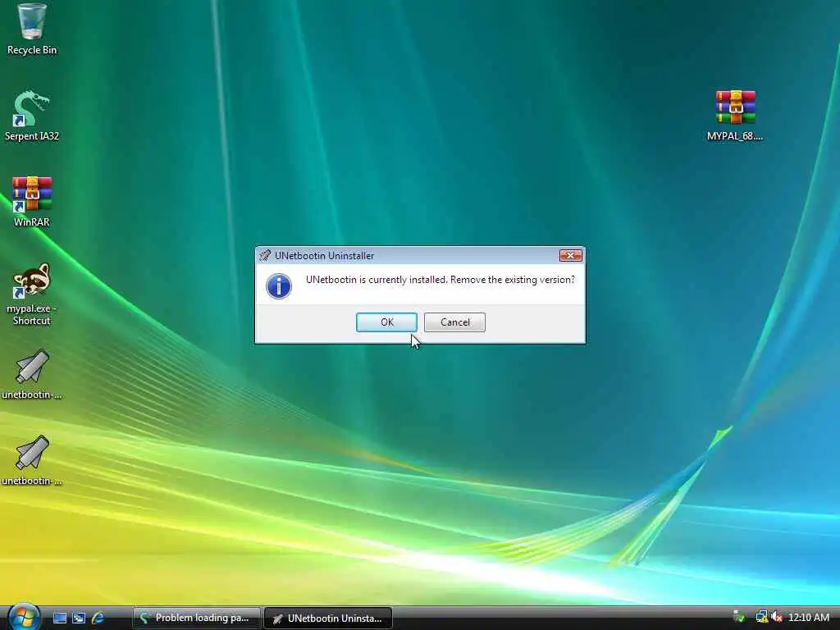
Task: Click the Safely Remove Hardware tray icon
Action: (739, 618)
